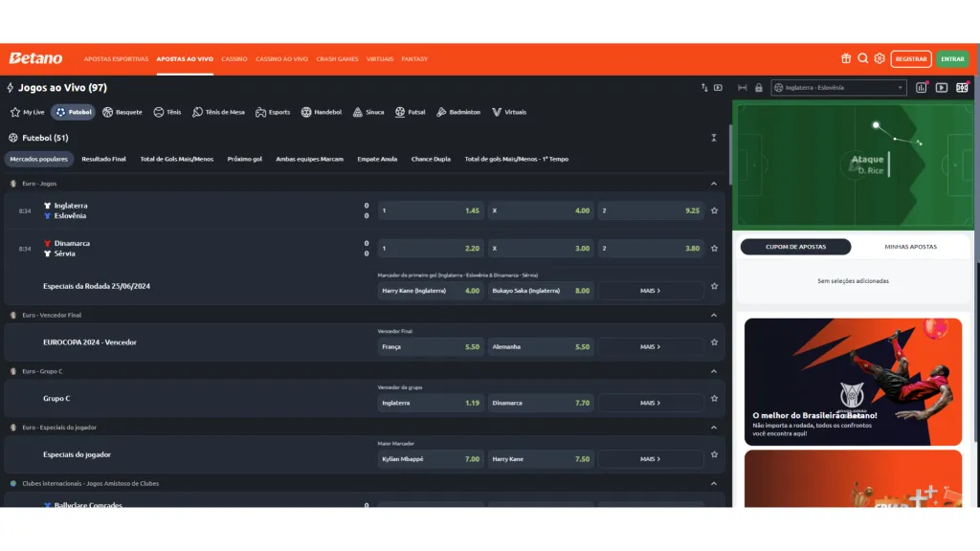This screenshot has height=551, width=980.
Task: Open match statistics chart icon
Action: click(x=922, y=87)
